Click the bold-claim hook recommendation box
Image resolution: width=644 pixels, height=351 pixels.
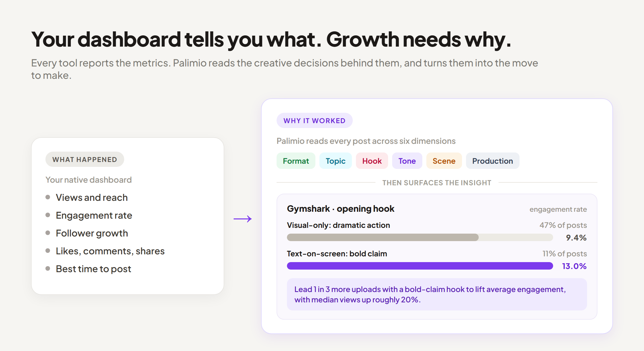pyautogui.click(x=437, y=294)
